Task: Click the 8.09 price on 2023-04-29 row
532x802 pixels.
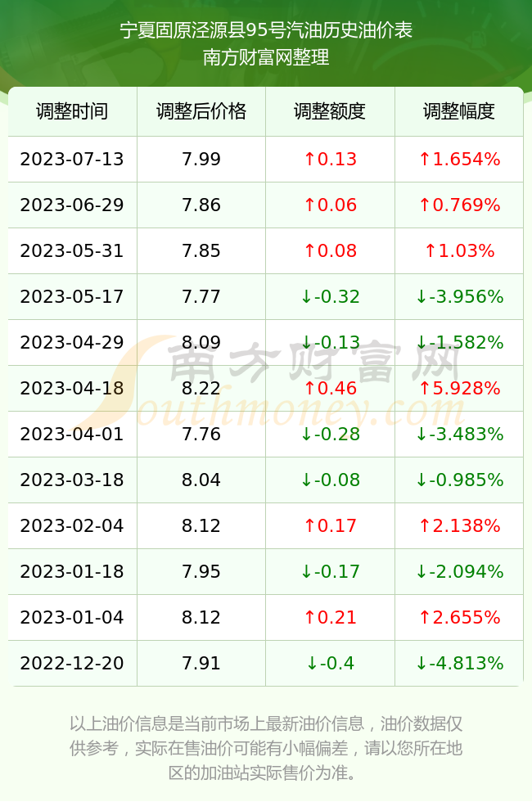Action: click(201, 342)
